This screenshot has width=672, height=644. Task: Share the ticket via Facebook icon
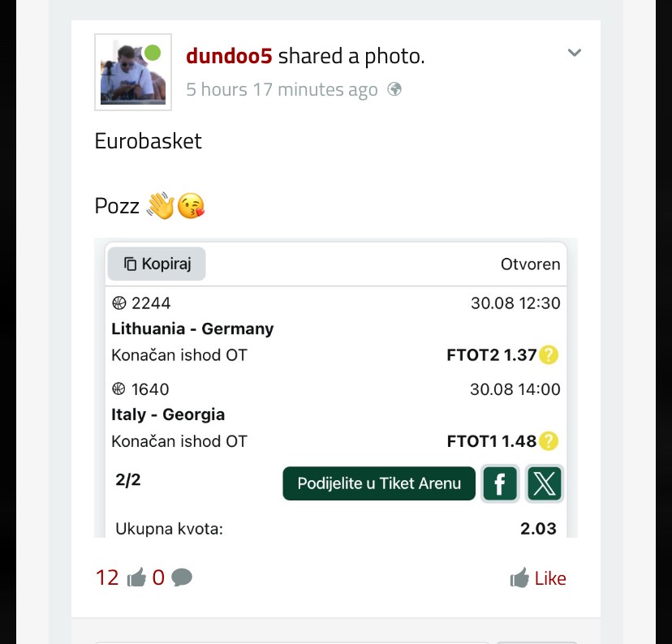[500, 483]
